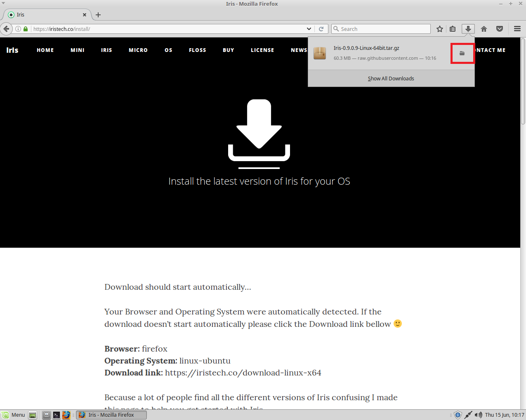Focus the URL address field
The image size is (526, 420).
[x=168, y=29]
